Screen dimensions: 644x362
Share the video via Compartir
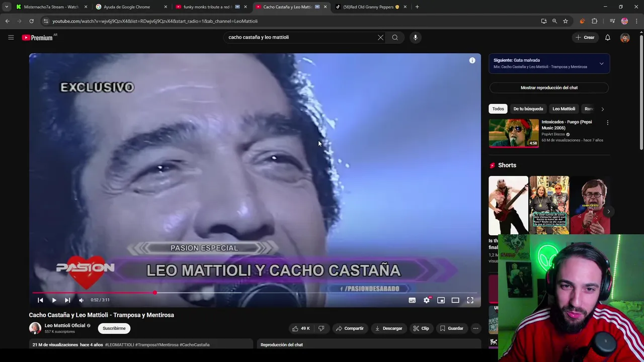coord(350,328)
